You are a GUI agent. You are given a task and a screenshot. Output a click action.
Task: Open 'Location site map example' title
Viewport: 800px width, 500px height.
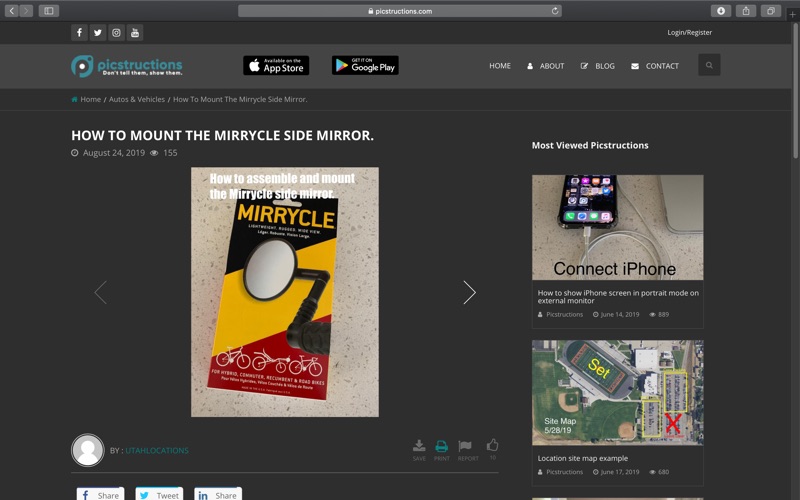(x=583, y=458)
